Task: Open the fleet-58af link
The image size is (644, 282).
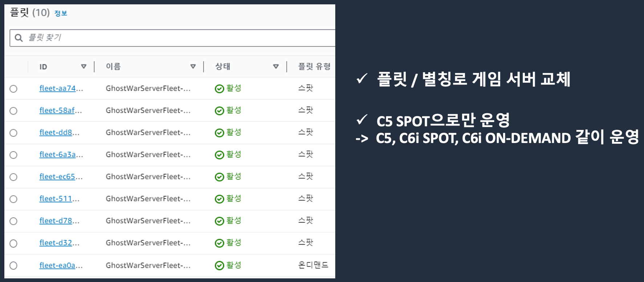Action: click(x=61, y=110)
